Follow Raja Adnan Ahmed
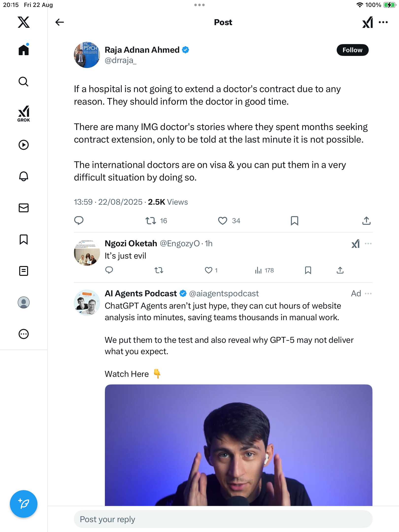The width and height of the screenshot is (399, 532). tap(352, 50)
